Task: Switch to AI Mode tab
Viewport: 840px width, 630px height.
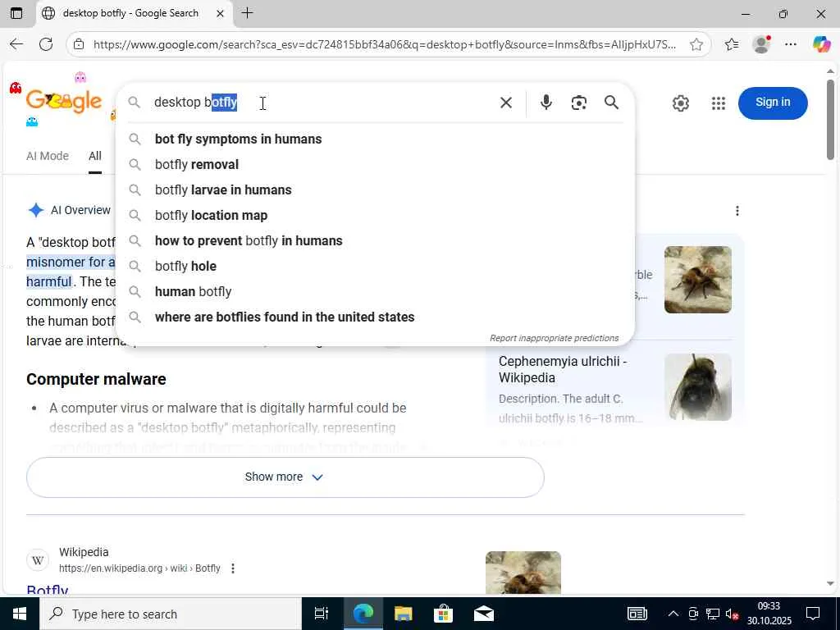Action: [x=48, y=156]
